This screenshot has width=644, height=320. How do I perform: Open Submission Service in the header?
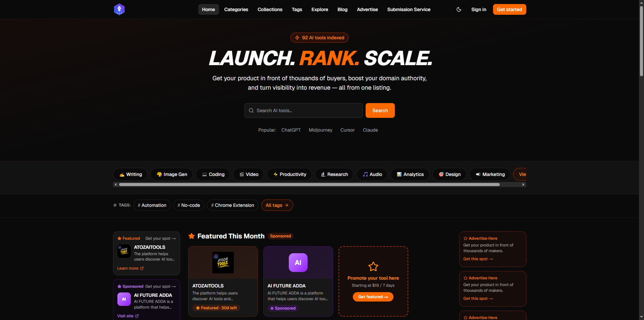pyautogui.click(x=409, y=9)
